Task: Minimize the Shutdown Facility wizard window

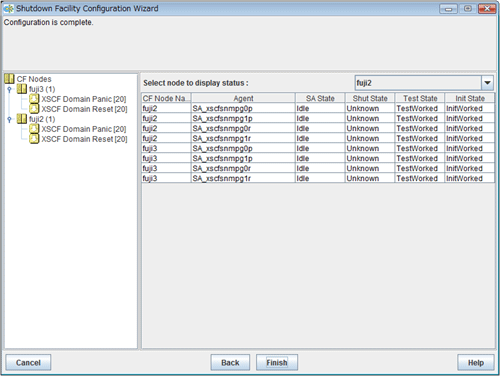Action: click(449, 9)
